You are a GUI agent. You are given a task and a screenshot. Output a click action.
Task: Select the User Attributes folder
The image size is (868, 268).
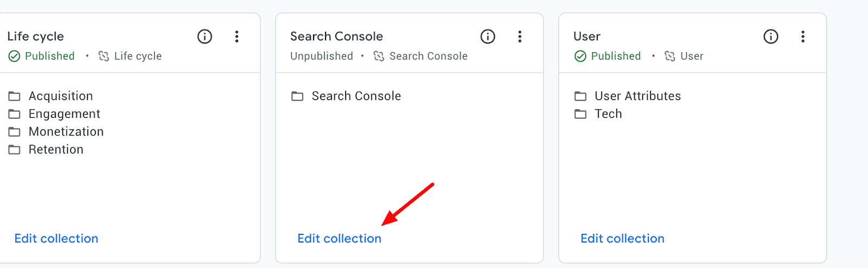(x=628, y=96)
